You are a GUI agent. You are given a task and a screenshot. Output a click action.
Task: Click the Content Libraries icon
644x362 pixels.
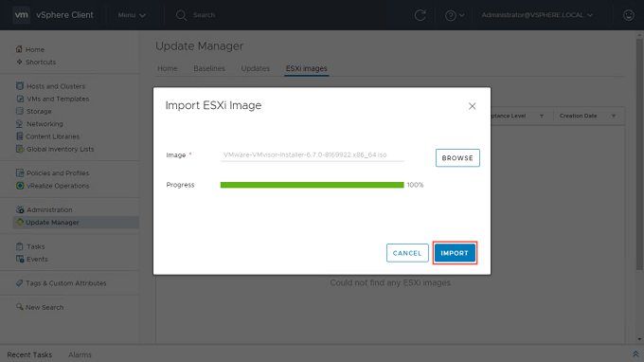click(19, 136)
